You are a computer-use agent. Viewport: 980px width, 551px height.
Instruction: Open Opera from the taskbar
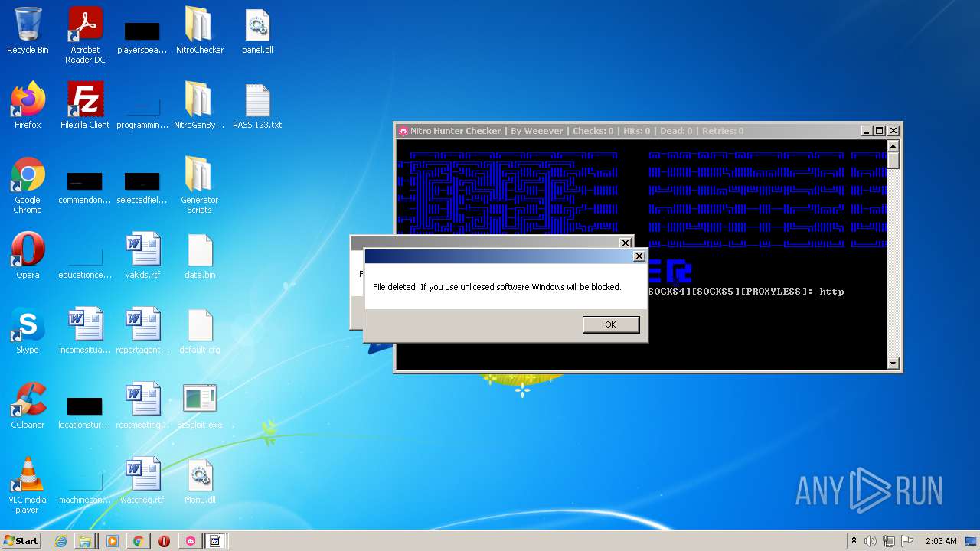[164, 541]
